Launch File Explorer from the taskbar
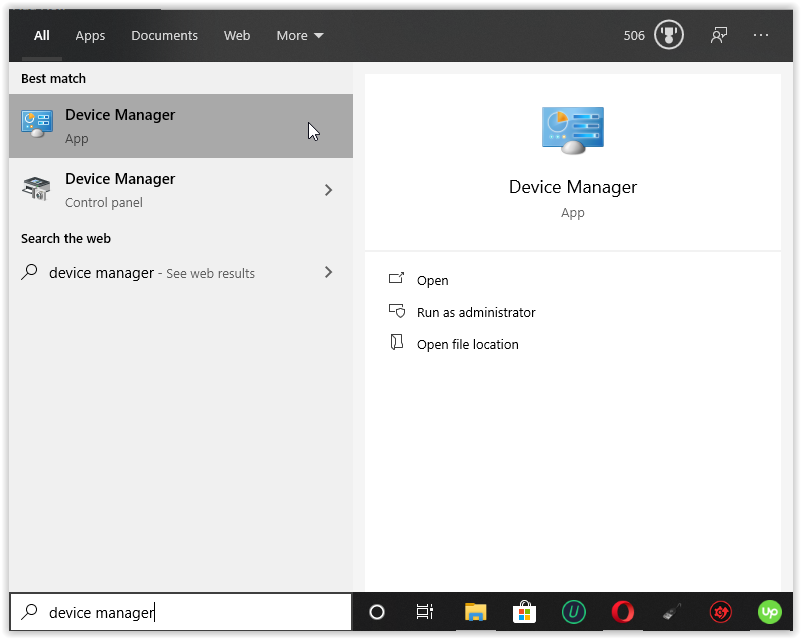The image size is (801, 639). 475,612
